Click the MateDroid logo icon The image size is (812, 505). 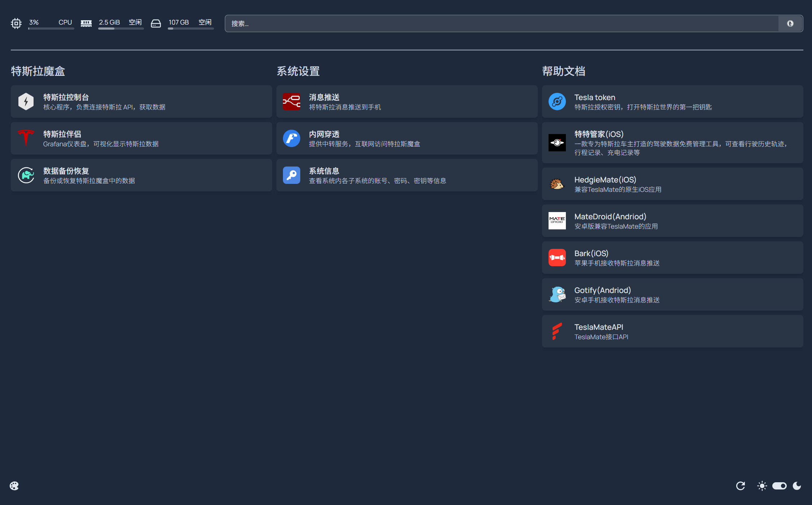pos(557,221)
